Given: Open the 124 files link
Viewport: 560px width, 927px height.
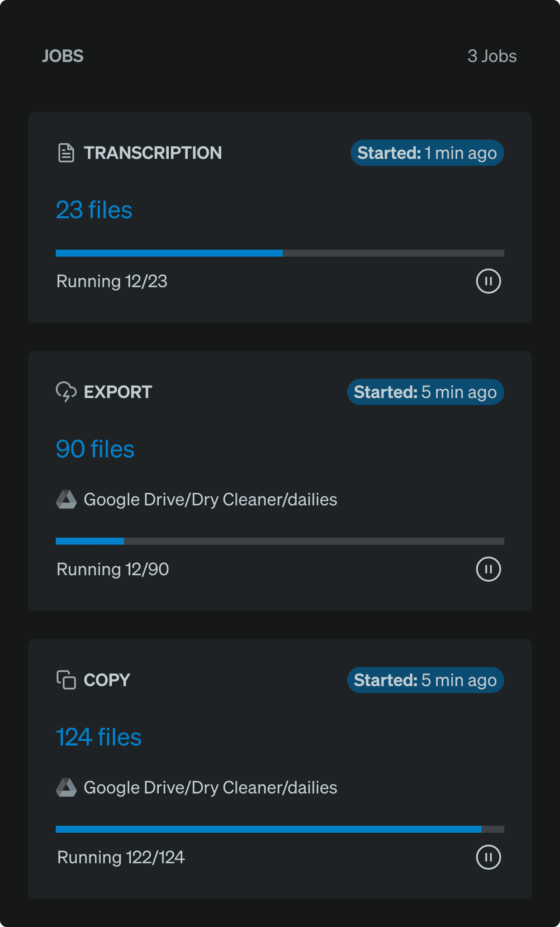Looking at the screenshot, I should (99, 737).
